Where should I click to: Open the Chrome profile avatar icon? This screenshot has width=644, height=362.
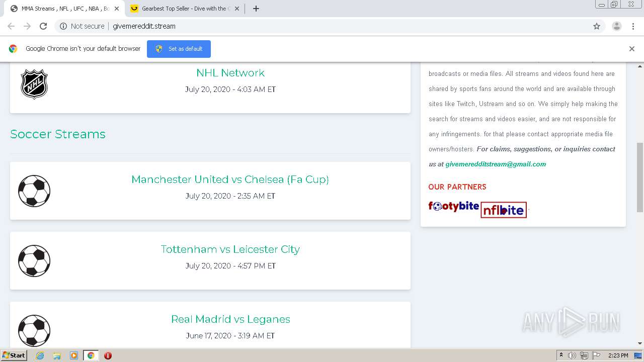pyautogui.click(x=617, y=26)
